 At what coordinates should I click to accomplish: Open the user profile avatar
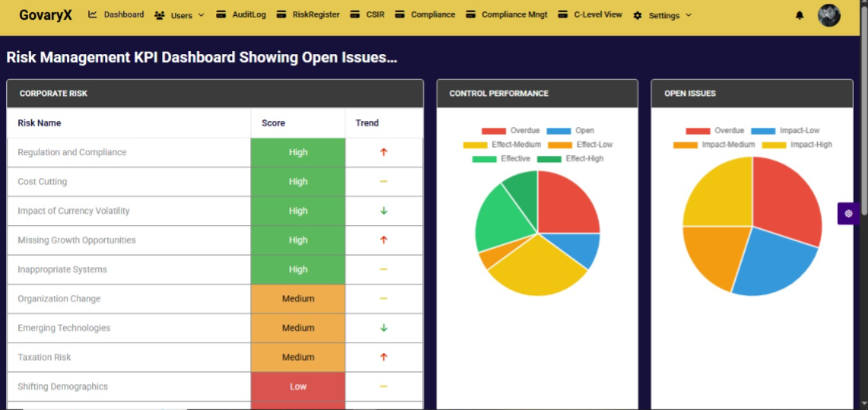pos(829,15)
